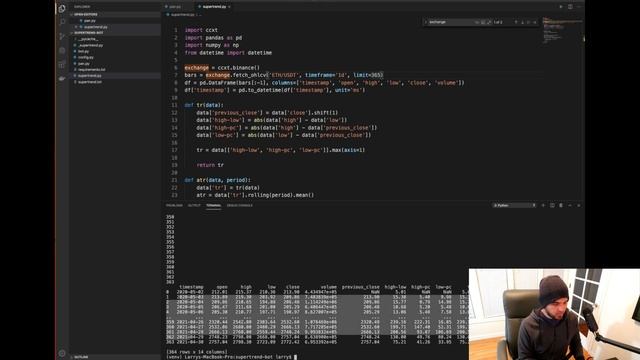Split the terminal with the split icon

click(552, 205)
